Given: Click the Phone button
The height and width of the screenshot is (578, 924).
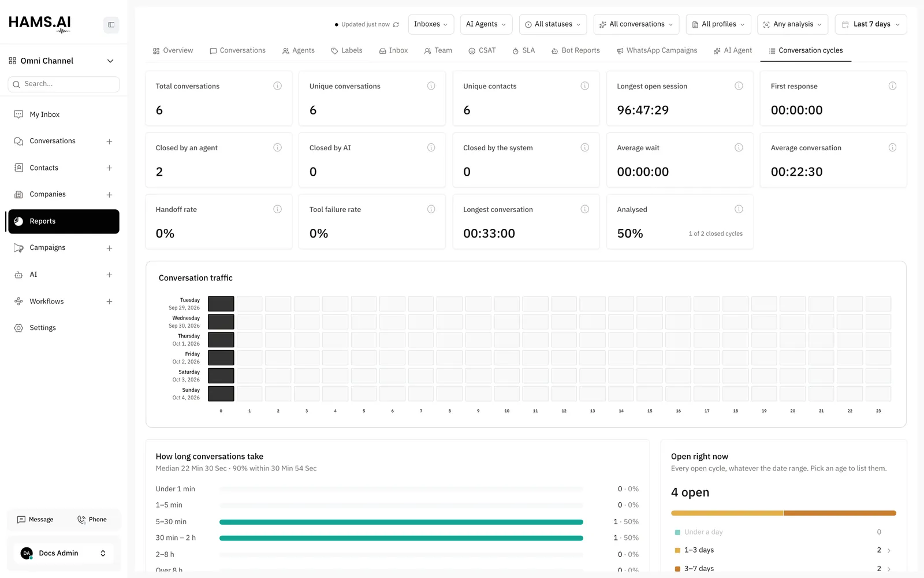Looking at the screenshot, I should [92, 520].
